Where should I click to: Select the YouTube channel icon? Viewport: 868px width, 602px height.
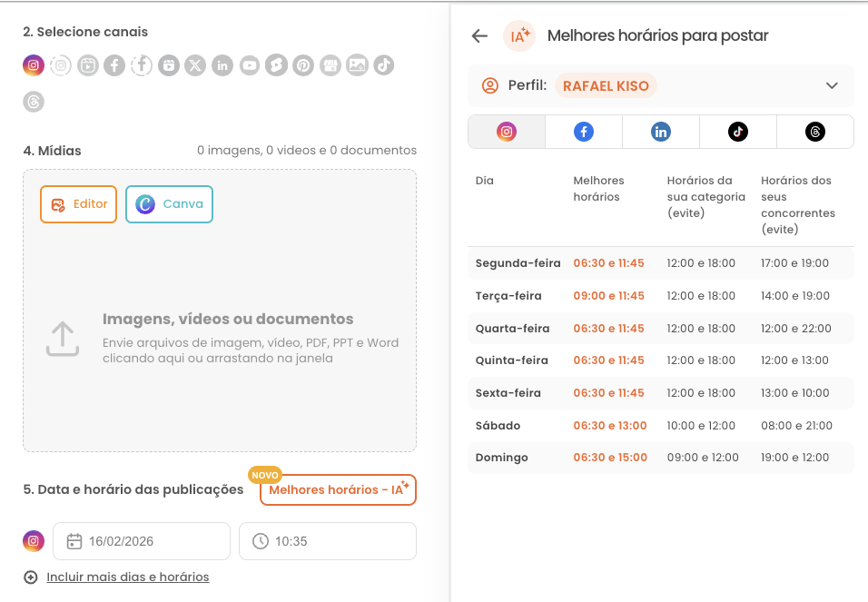pyautogui.click(x=250, y=65)
